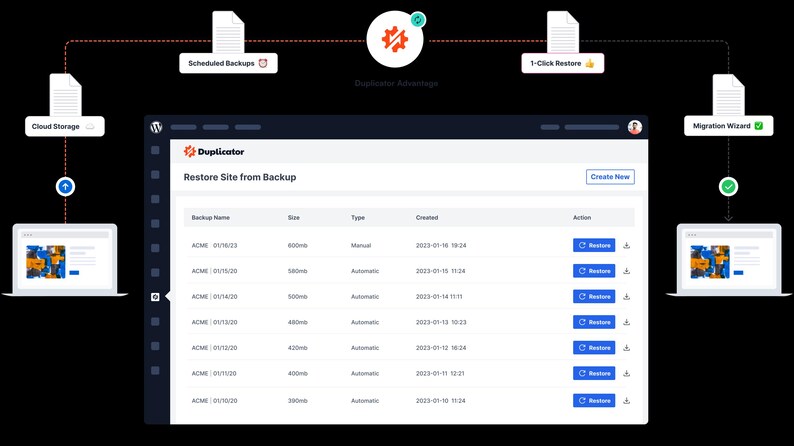The width and height of the screenshot is (794, 446).
Task: Click the 420mb size value
Action: [298, 348]
